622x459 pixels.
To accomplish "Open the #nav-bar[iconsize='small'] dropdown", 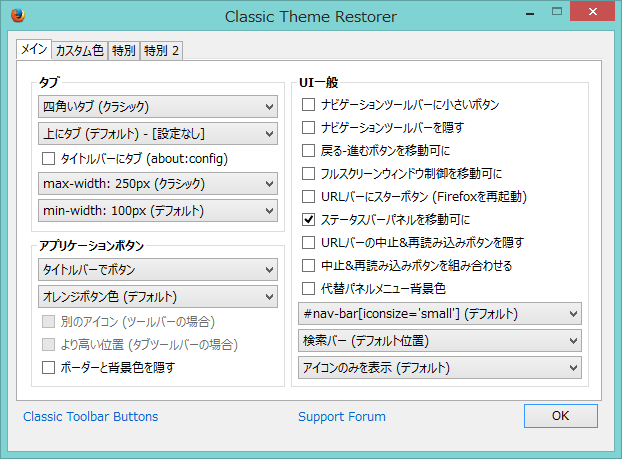I will (x=440, y=314).
